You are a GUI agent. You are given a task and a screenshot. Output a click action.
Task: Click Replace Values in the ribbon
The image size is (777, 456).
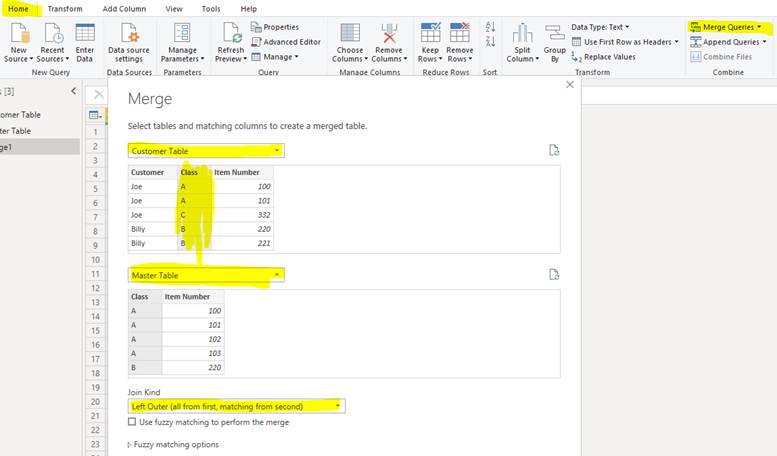604,57
